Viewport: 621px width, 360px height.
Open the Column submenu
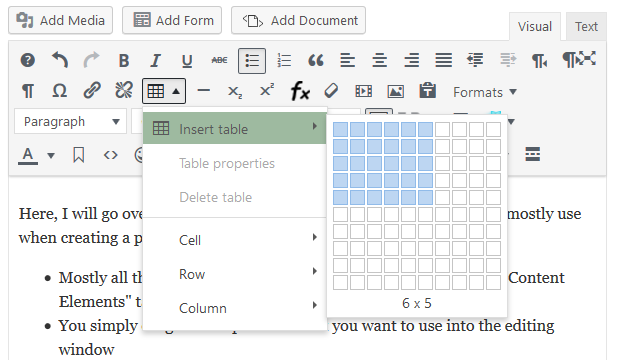[235, 308]
